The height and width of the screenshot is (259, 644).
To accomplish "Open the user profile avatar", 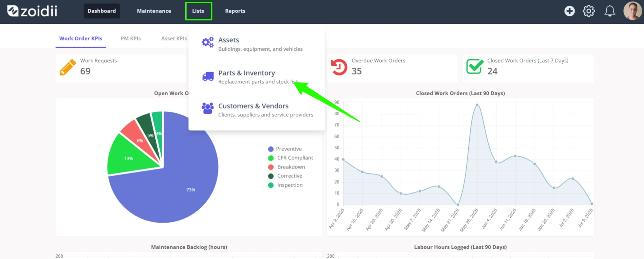I will pyautogui.click(x=632, y=11).
